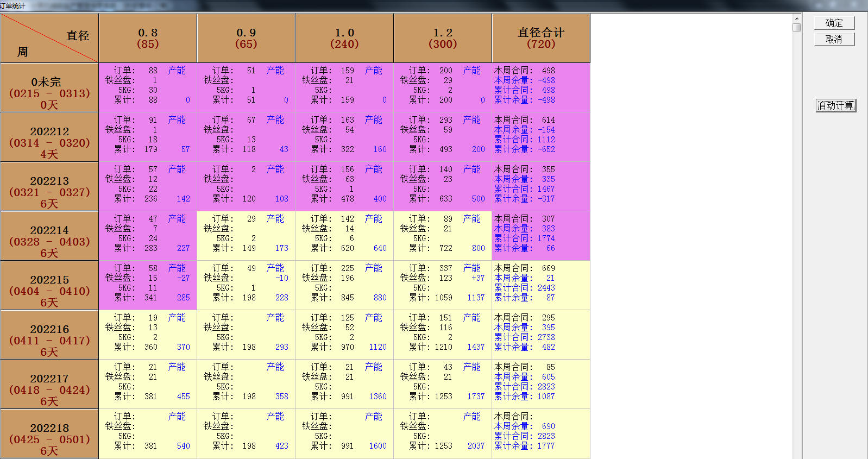
Task: Click the vertical scrollbar up arrow
Action: [x=796, y=18]
